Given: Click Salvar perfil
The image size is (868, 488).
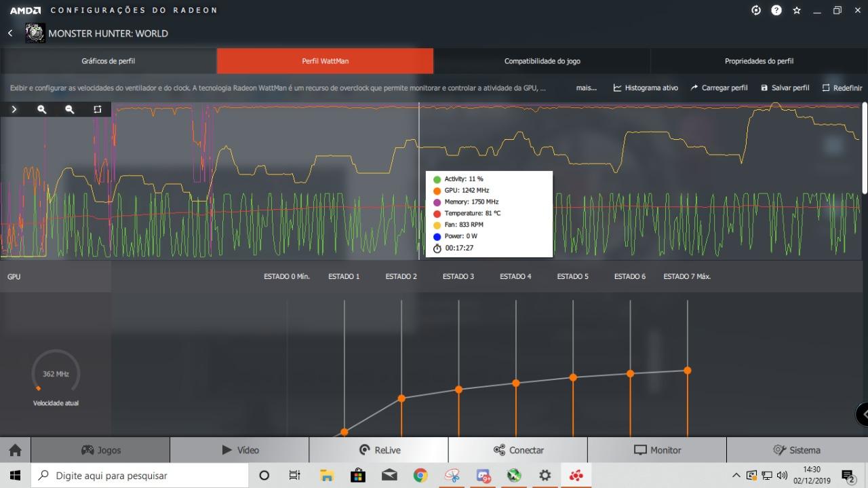Looking at the screenshot, I should (785, 88).
